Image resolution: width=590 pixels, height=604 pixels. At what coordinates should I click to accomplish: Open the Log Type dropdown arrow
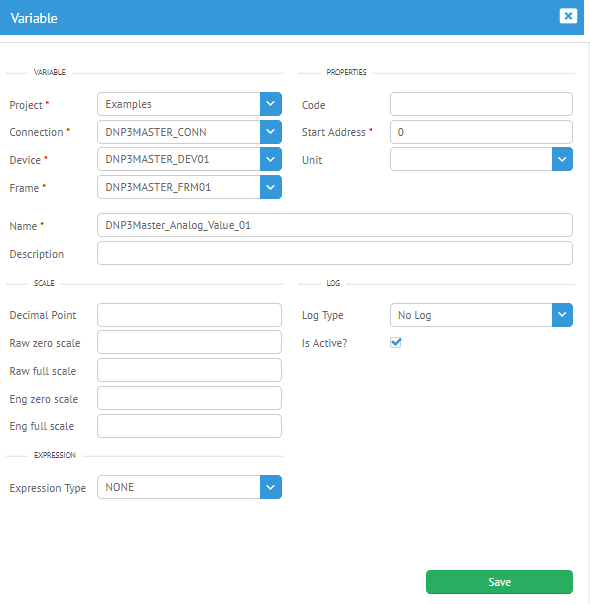[562, 315]
